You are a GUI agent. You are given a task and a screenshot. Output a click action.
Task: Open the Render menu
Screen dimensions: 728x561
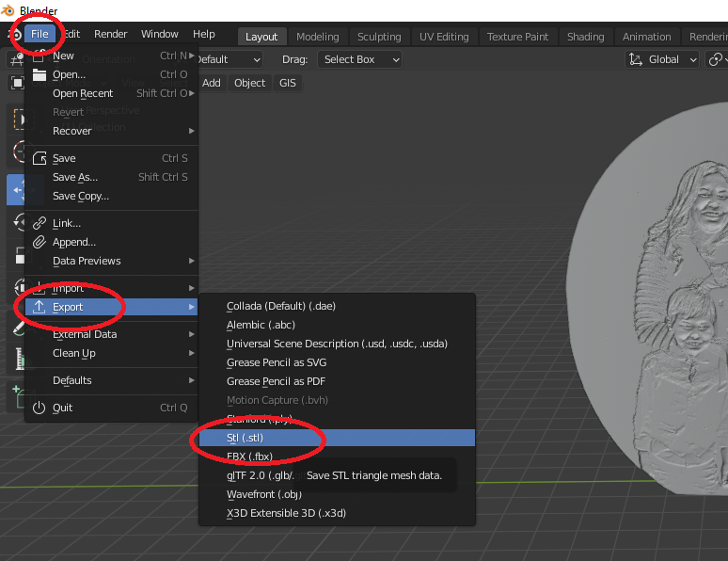tap(110, 34)
